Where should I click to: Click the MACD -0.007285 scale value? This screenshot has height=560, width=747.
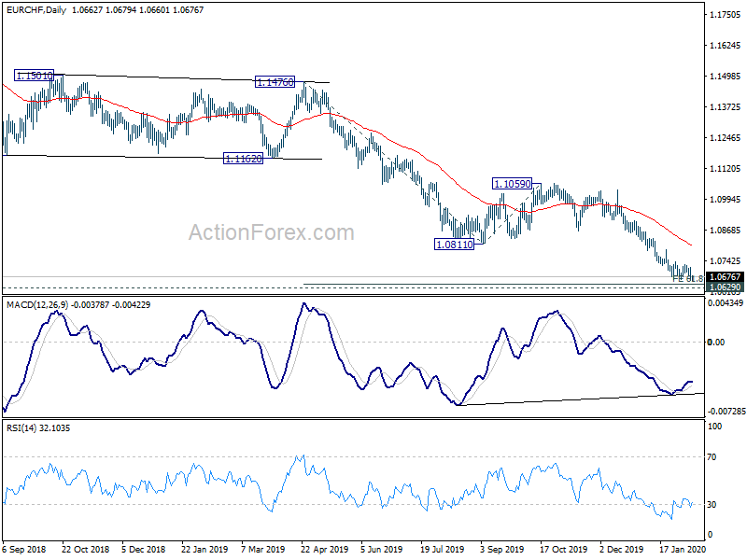click(x=726, y=411)
